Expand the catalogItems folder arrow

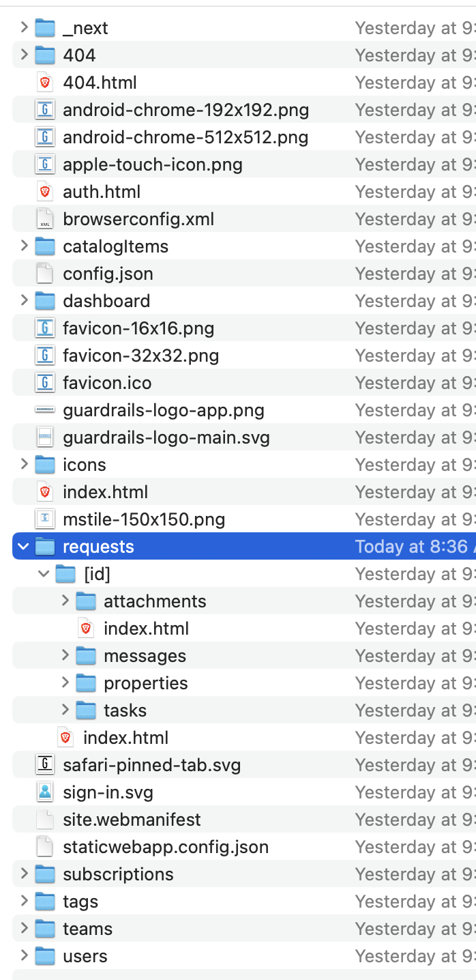tap(24, 246)
